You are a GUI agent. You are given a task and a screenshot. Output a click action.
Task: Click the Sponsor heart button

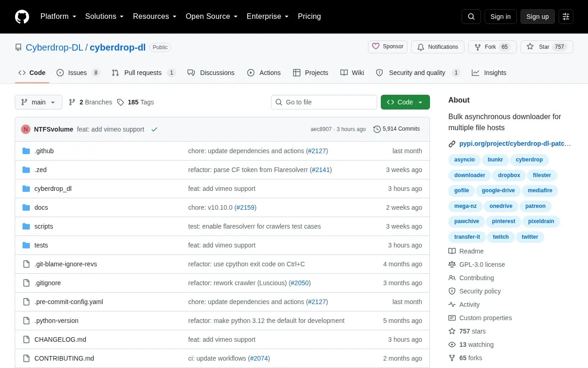pos(388,46)
